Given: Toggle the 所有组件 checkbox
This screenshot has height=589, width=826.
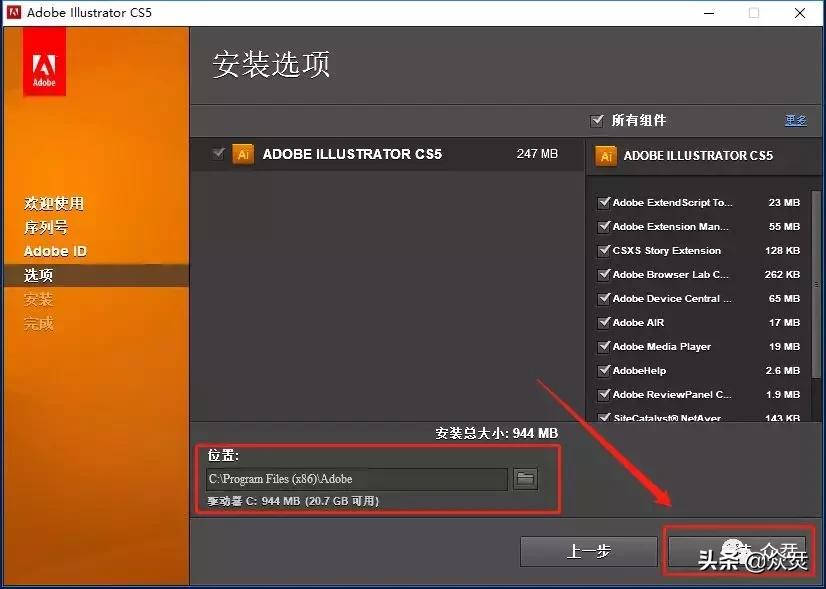Looking at the screenshot, I should point(597,118).
